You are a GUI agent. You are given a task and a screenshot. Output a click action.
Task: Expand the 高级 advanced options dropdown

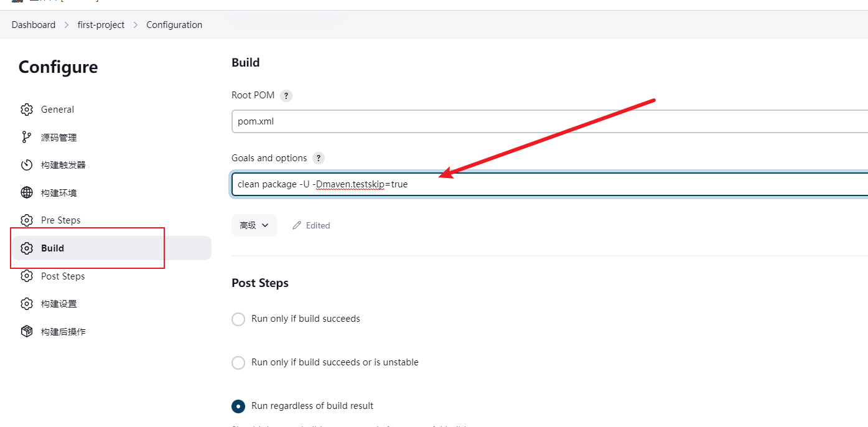254,225
